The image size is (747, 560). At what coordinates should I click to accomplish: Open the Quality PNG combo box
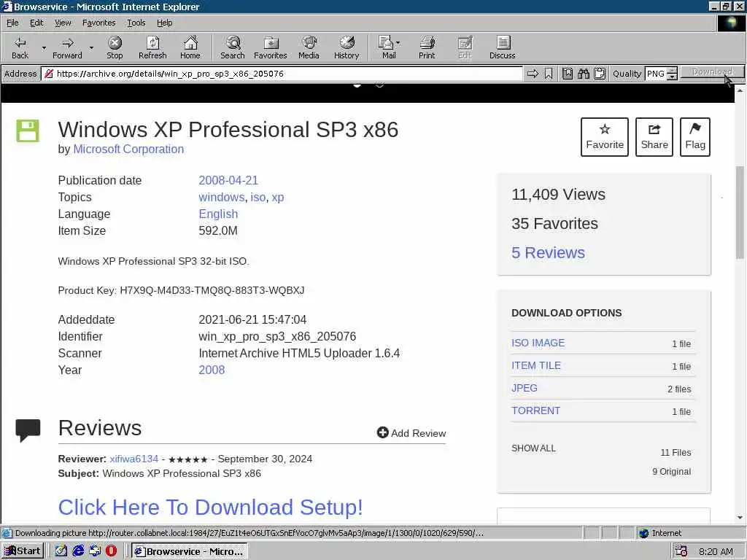click(x=656, y=74)
